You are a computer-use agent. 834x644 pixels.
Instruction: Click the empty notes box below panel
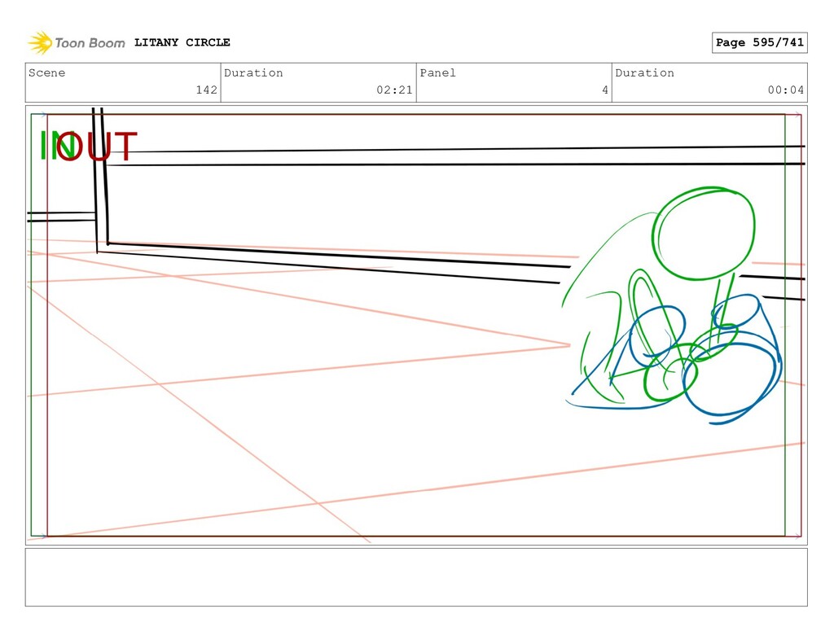coord(416,577)
